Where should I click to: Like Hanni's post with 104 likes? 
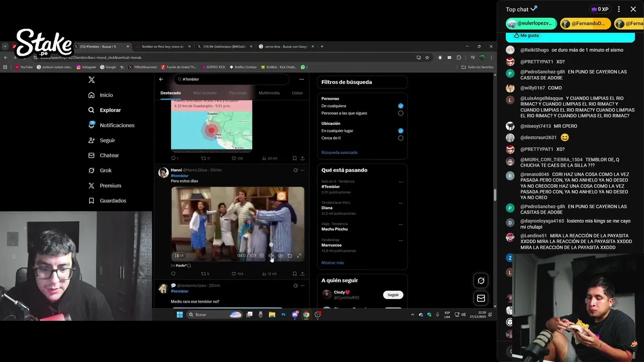pos(237,274)
